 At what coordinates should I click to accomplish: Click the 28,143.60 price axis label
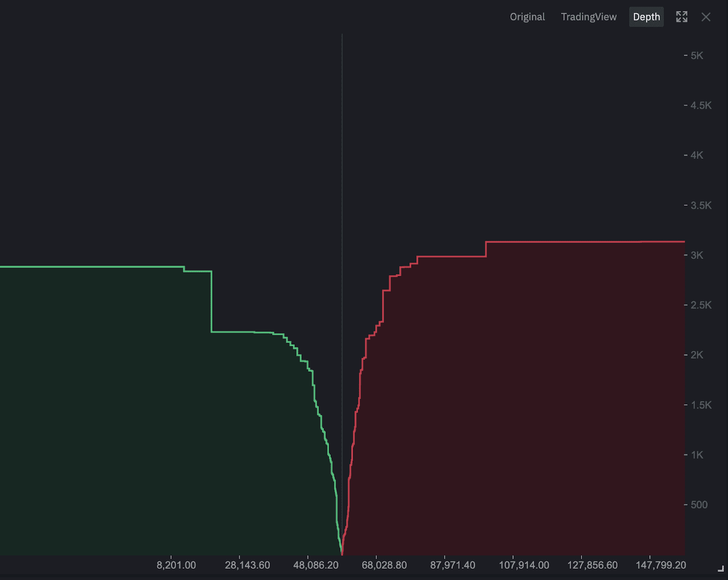247,565
